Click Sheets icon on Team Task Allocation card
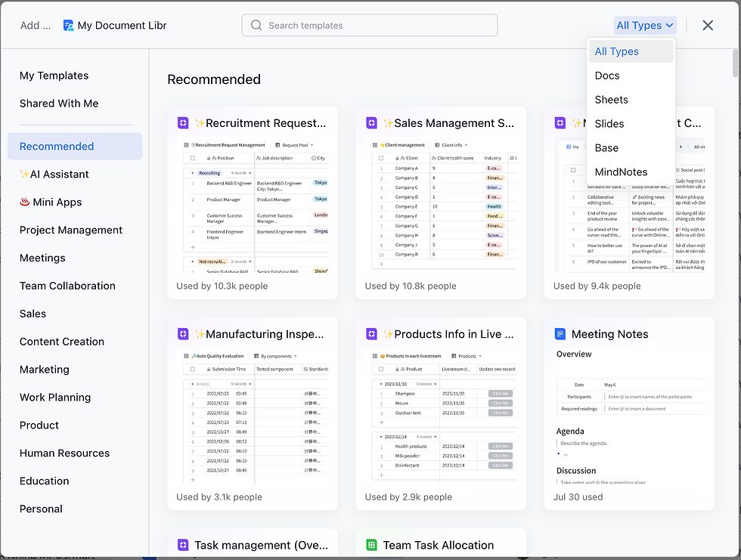Image resolution: width=741 pixels, height=560 pixels. (371, 546)
